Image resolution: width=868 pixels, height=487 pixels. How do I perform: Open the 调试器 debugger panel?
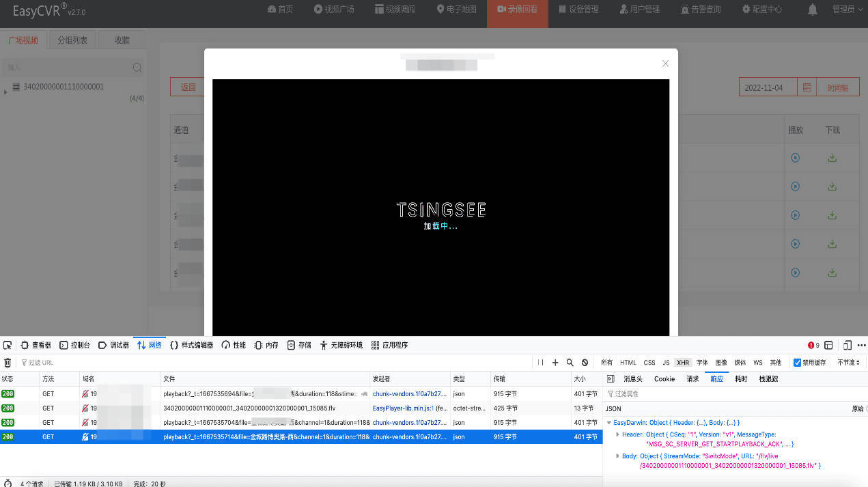(x=113, y=345)
